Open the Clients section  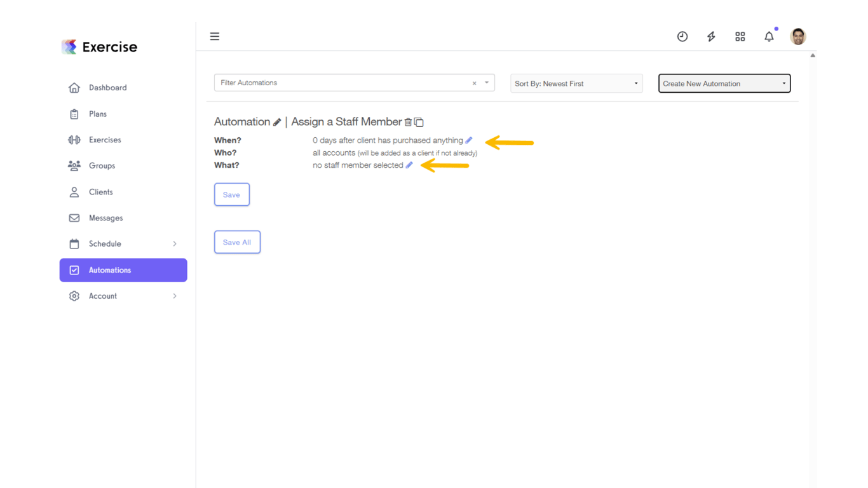[x=100, y=192]
